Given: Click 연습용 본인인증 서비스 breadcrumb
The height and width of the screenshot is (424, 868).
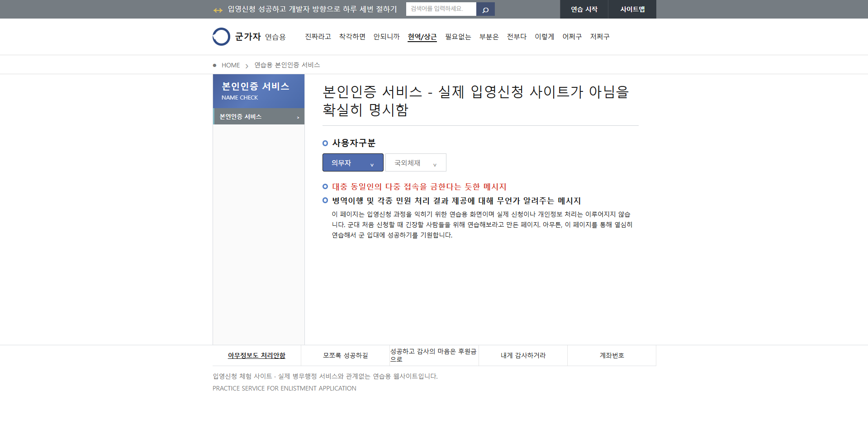Looking at the screenshot, I should (287, 65).
